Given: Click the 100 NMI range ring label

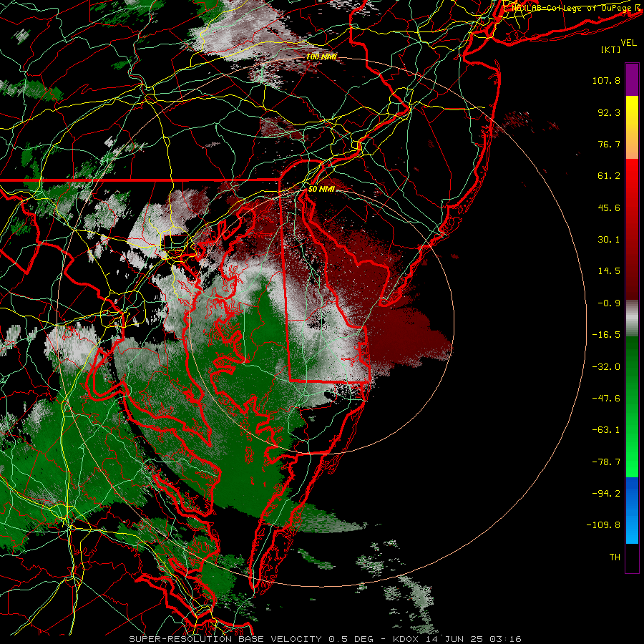Looking at the screenshot, I should click(321, 57).
